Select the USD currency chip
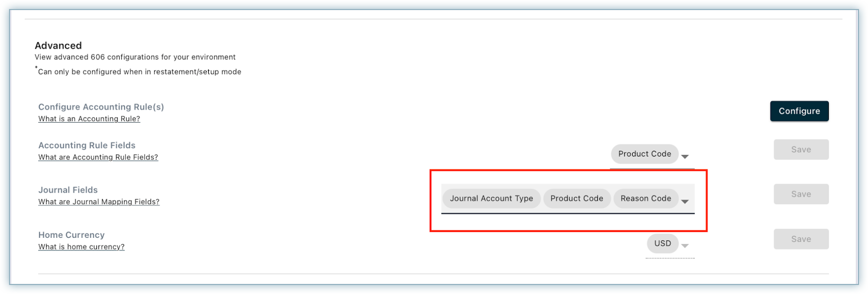Image resolution: width=868 pixels, height=294 pixels. [x=662, y=244]
